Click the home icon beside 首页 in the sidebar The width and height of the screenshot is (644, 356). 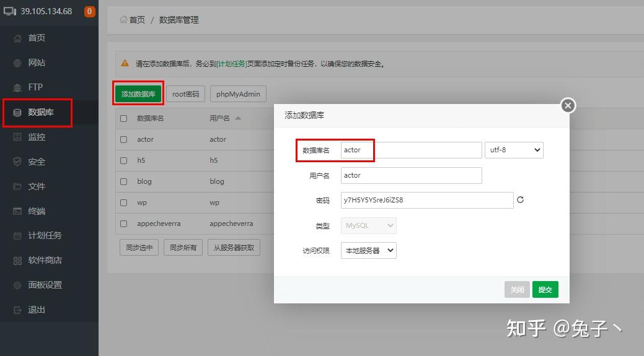tap(17, 38)
